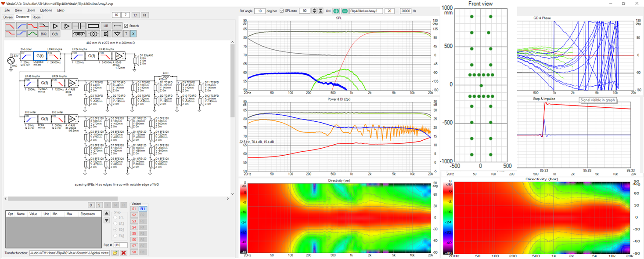Image resolution: width=644 pixels, height=259 pixels.
Task: Select variant S2 button
Action: 134,215
